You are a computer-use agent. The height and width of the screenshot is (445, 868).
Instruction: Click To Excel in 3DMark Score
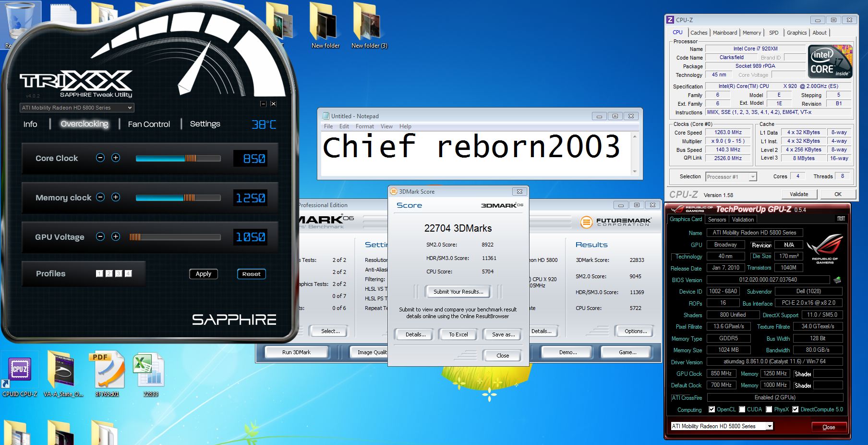pos(458,334)
